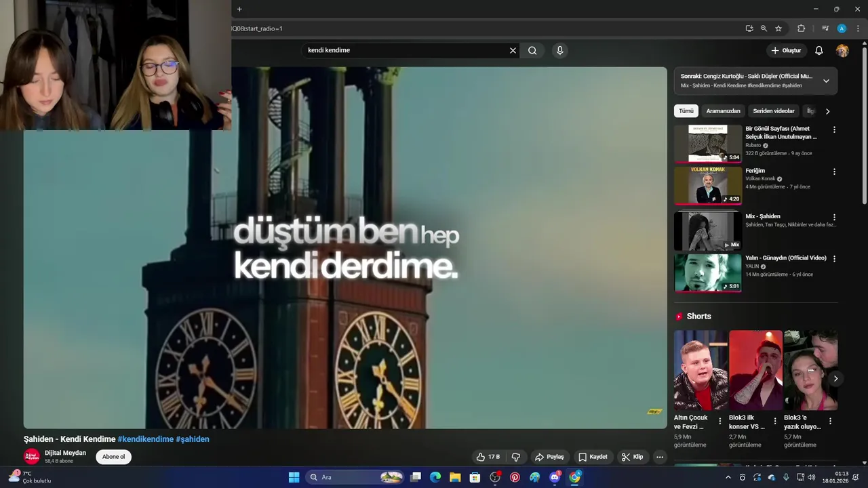
Task: Open Microsoft Store from taskbar
Action: (x=475, y=477)
